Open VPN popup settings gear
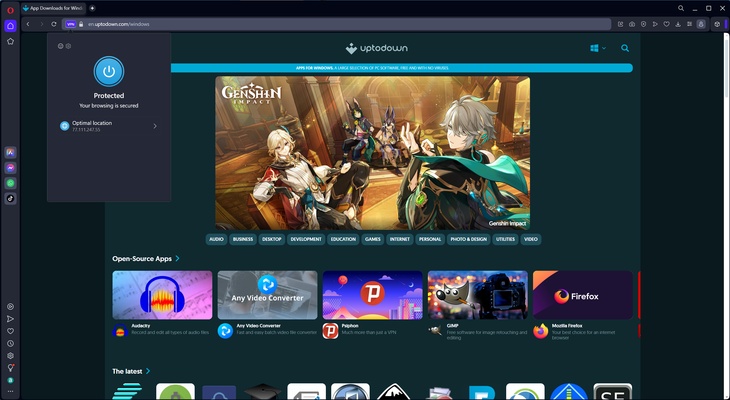This screenshot has height=400, width=730. pyautogui.click(x=68, y=46)
